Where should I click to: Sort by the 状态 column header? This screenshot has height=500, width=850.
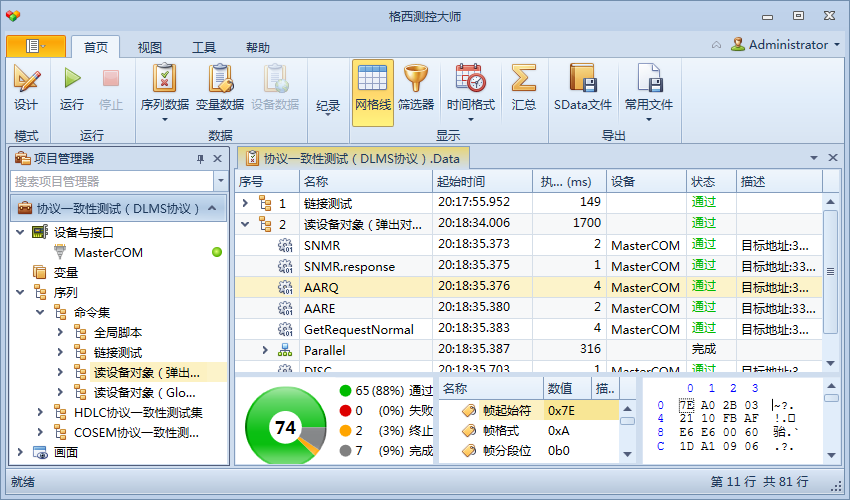[711, 182]
